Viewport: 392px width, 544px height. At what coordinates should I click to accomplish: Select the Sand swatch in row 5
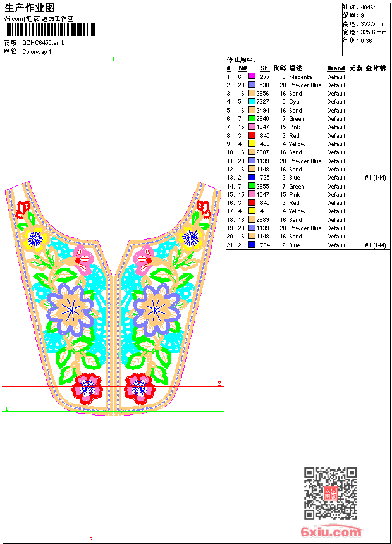(x=252, y=110)
